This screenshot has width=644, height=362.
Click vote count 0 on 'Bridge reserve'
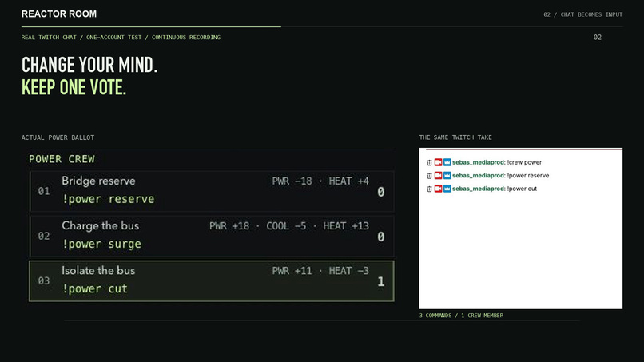click(381, 192)
